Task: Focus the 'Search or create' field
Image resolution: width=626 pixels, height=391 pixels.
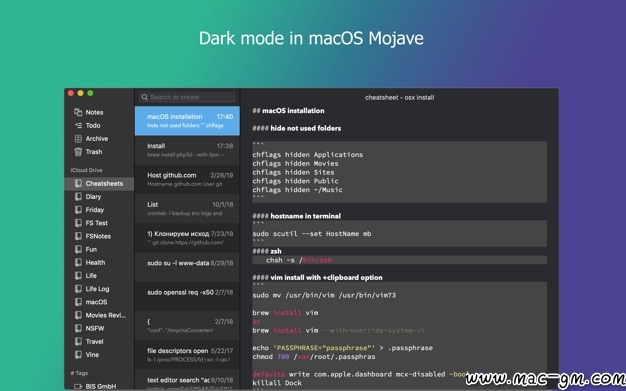Action: point(187,97)
